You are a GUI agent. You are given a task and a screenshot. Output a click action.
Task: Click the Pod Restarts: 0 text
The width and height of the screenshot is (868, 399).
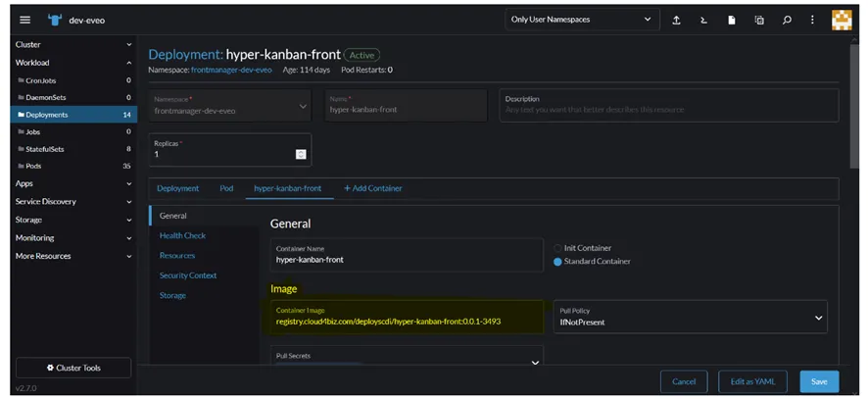[367, 70]
